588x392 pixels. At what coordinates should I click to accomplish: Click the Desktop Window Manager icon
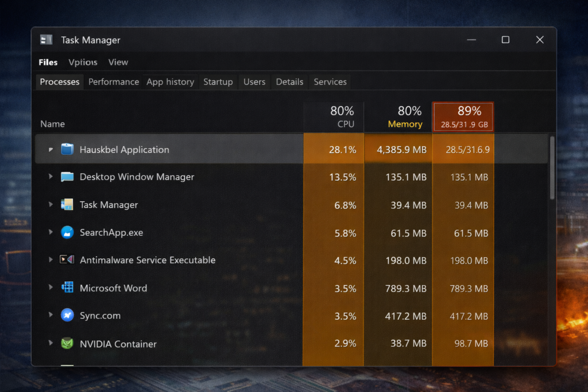[68, 177]
